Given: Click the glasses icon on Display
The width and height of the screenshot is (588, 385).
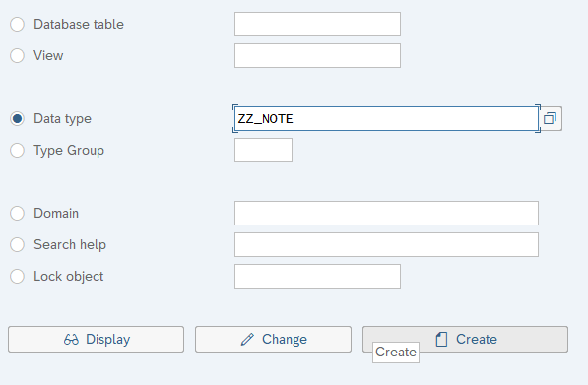Looking at the screenshot, I should pyautogui.click(x=71, y=340).
